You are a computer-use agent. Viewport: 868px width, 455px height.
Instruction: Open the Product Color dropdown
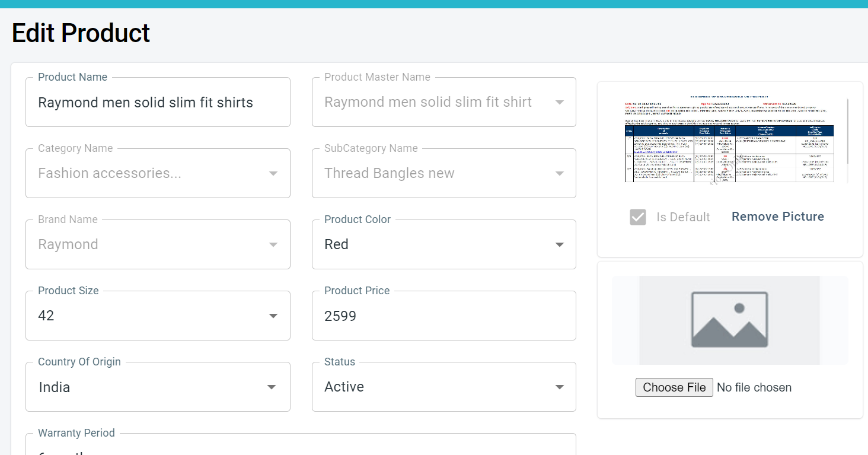(x=443, y=244)
